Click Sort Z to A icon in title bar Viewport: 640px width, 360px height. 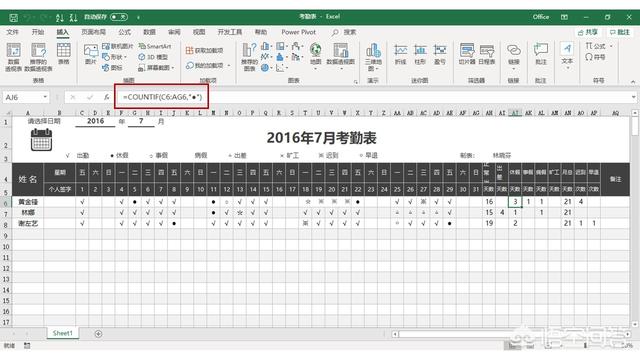[73, 17]
